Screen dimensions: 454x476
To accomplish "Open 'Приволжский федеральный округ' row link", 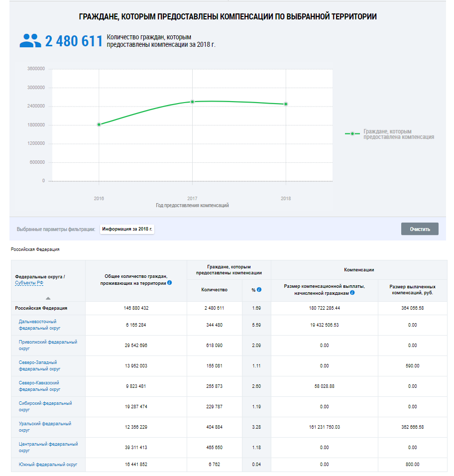I will pos(41,345).
